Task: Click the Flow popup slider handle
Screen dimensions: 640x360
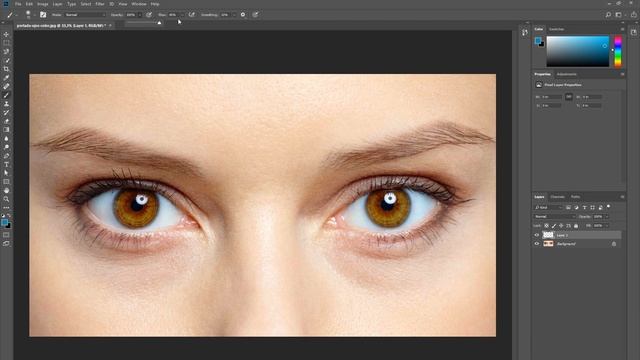Action: [x=159, y=23]
